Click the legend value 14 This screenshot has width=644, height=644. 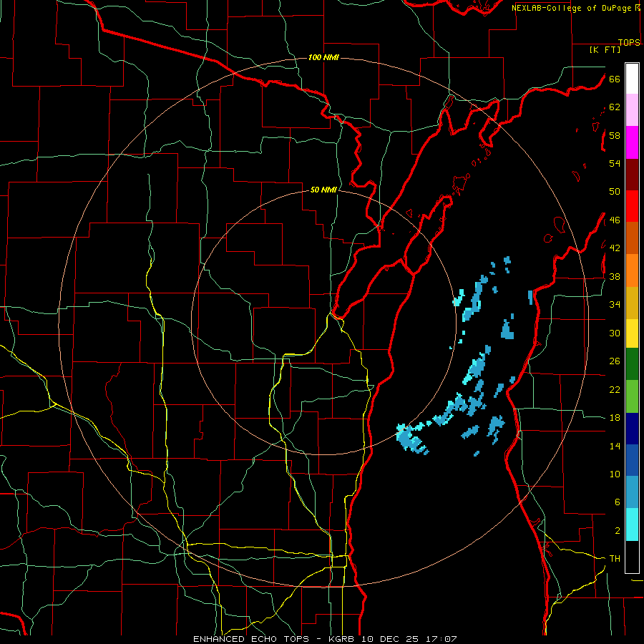[x=615, y=446]
